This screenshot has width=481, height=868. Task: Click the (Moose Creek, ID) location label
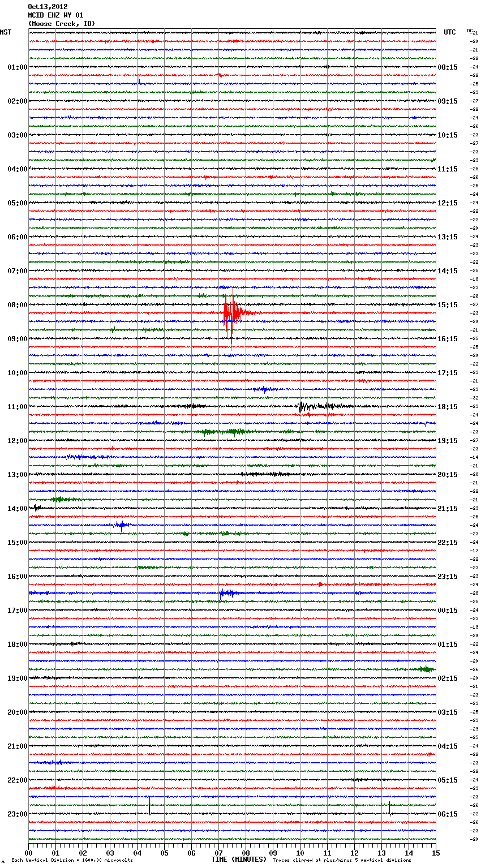[62, 24]
